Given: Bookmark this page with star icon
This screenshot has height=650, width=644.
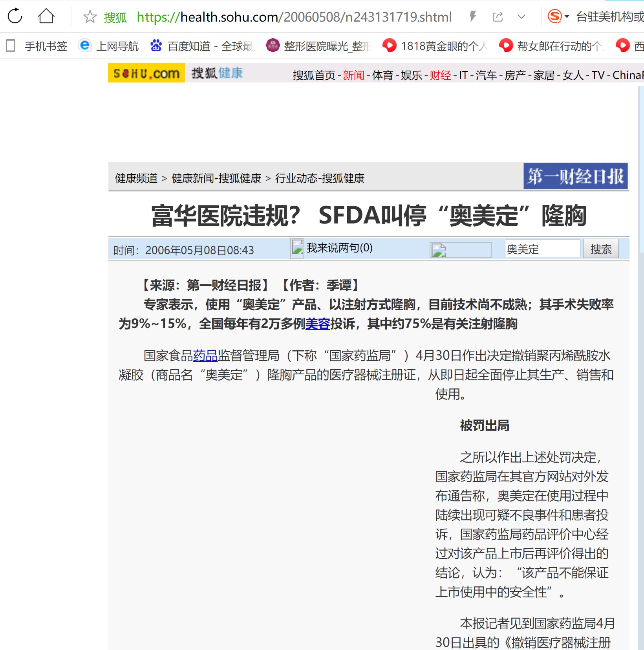Looking at the screenshot, I should coord(90,16).
